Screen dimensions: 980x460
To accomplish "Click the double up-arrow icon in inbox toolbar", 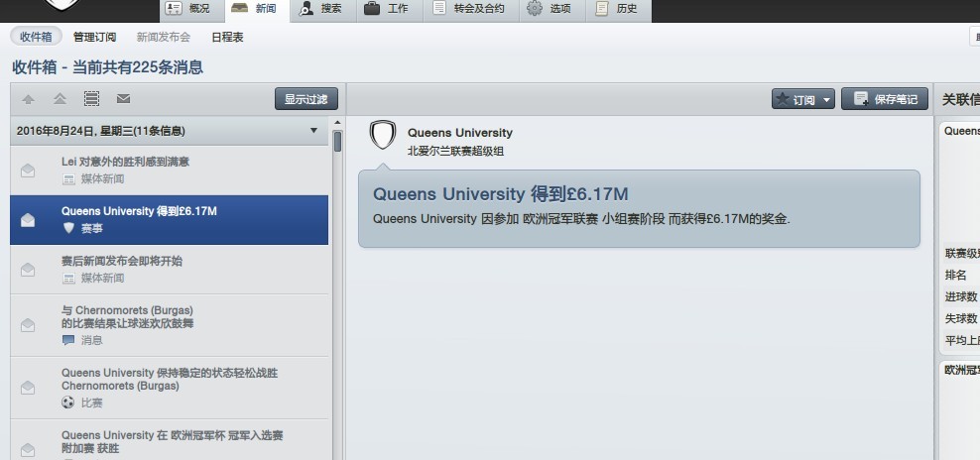I will tap(60, 99).
